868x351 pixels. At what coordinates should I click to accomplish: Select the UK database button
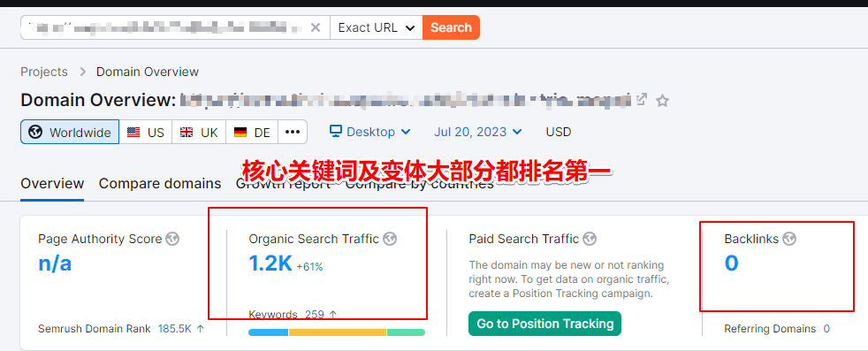(x=199, y=133)
